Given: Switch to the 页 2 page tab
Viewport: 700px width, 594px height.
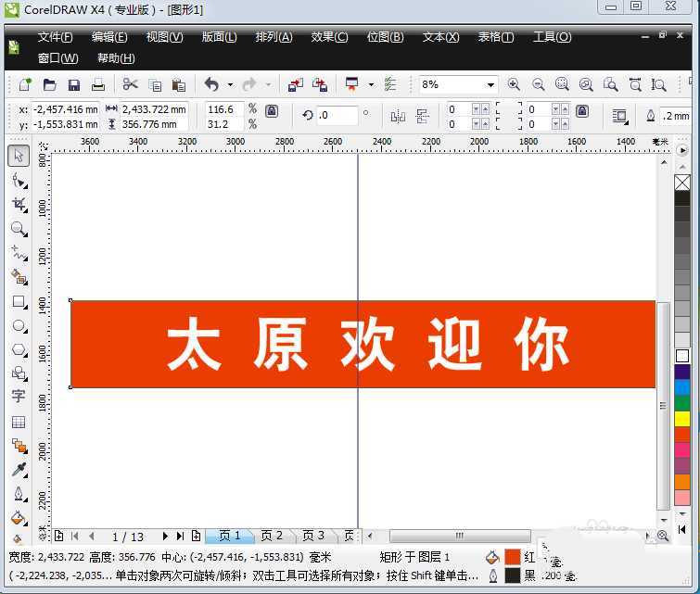Looking at the screenshot, I should [x=271, y=536].
